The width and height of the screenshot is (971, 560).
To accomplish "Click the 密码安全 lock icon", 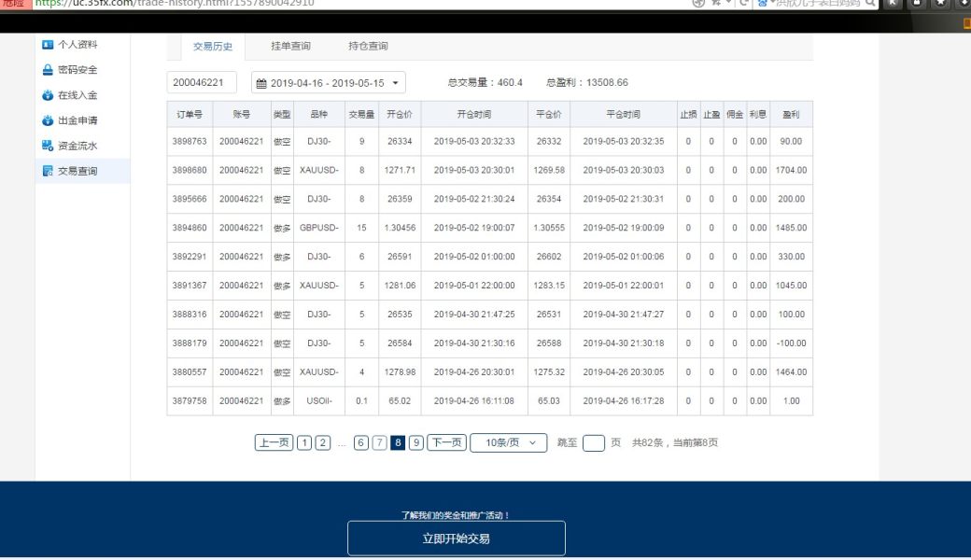I will click(48, 70).
